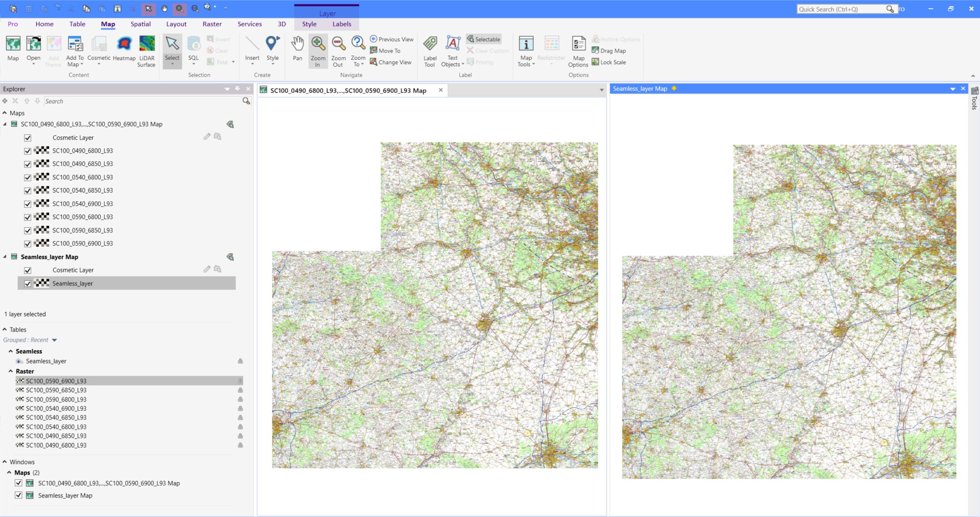Click the Previous View button

point(392,39)
